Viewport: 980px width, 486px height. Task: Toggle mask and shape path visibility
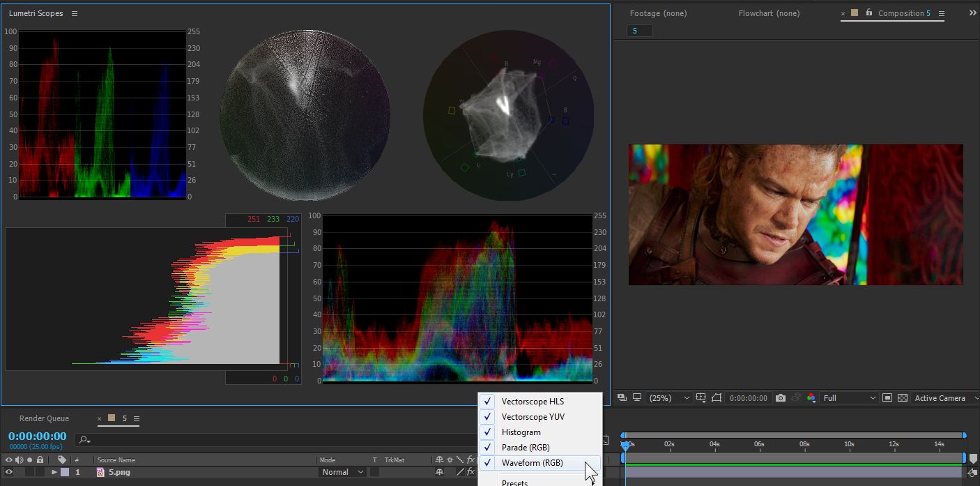pyautogui.click(x=718, y=397)
